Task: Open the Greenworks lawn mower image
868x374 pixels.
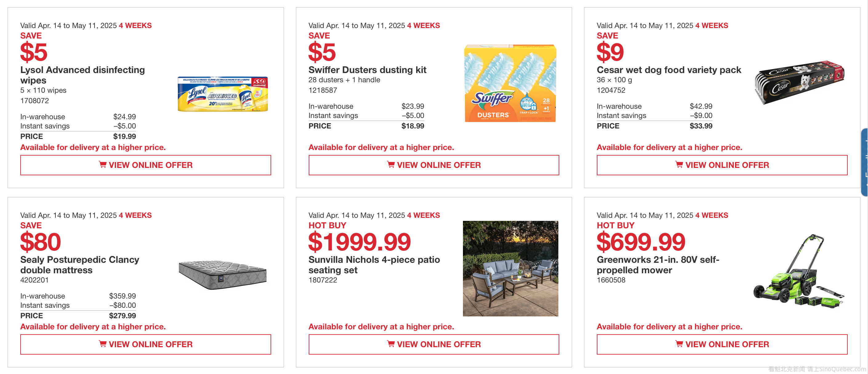Action: [x=799, y=271]
